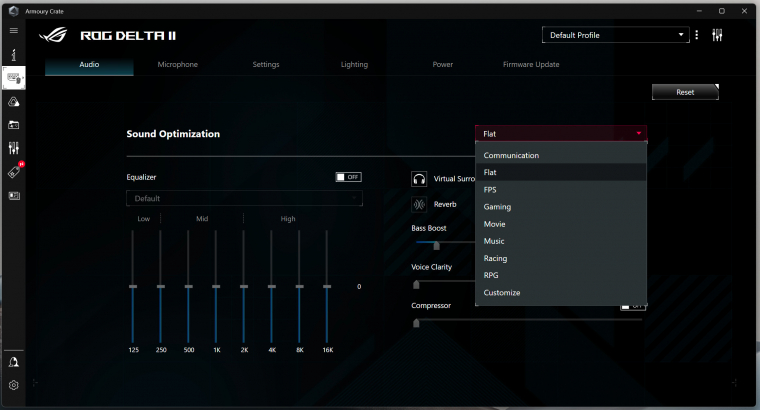This screenshot has height=410, width=760.
Task: Open the settings gear in sidebar
Action: pos(14,385)
